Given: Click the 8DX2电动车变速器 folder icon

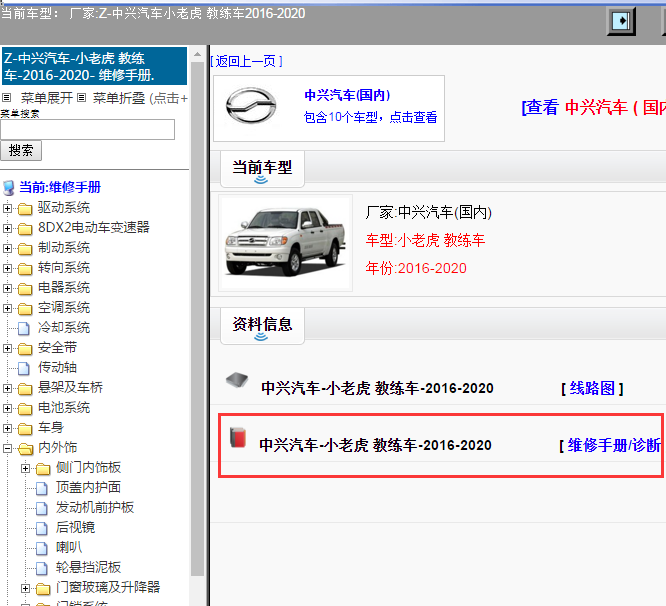Looking at the screenshot, I should click(x=25, y=229).
